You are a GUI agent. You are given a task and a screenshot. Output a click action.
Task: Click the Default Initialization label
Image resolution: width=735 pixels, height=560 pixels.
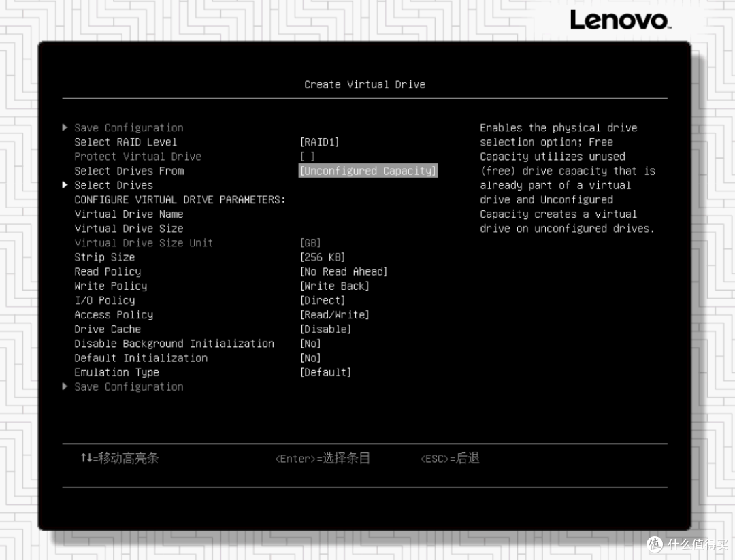[x=141, y=358]
